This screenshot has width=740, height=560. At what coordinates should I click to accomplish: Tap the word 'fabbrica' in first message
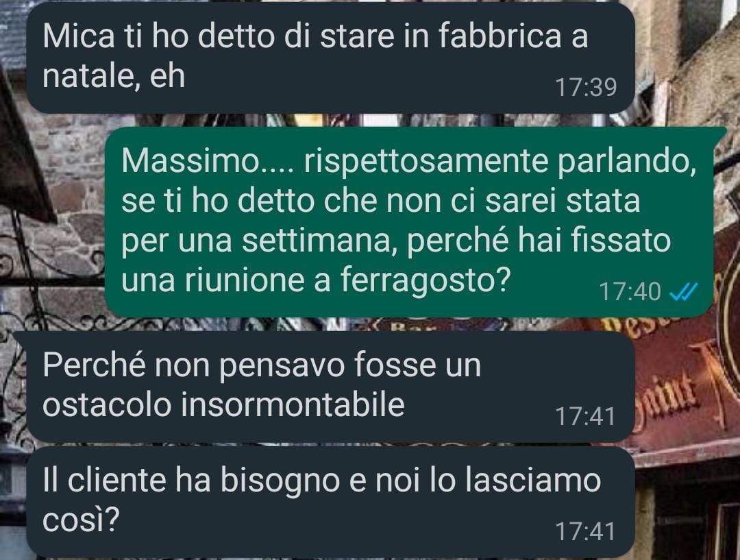pyautogui.click(x=500, y=36)
